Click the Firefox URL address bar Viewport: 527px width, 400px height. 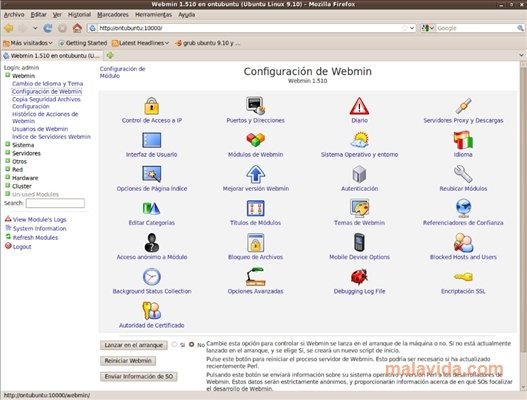click(251, 28)
